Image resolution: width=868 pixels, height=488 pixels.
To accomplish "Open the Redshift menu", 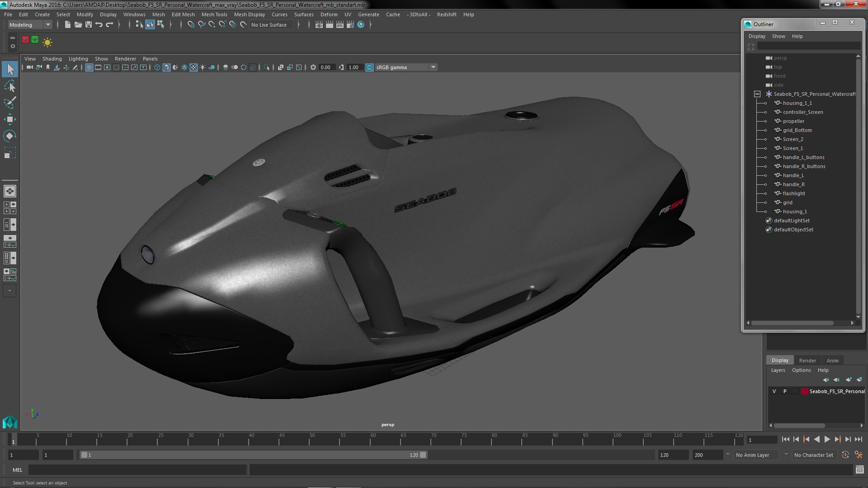I will (x=447, y=14).
